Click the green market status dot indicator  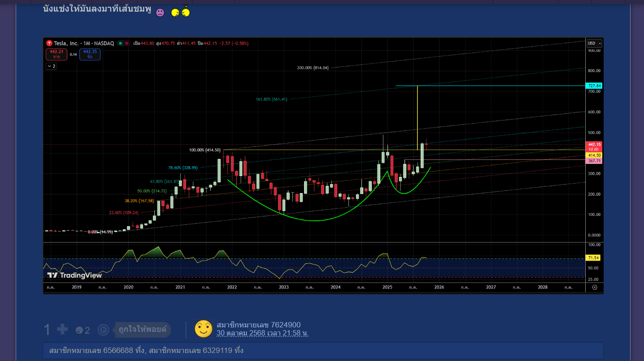click(x=120, y=43)
